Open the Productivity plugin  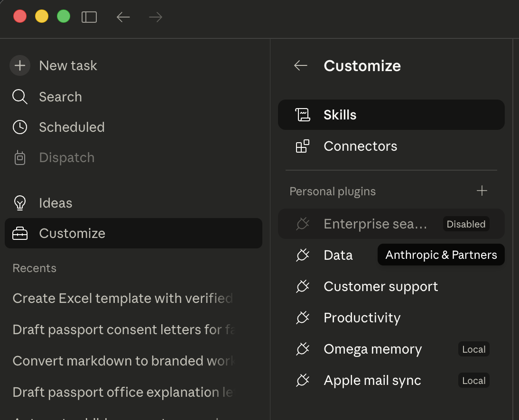tap(391, 318)
